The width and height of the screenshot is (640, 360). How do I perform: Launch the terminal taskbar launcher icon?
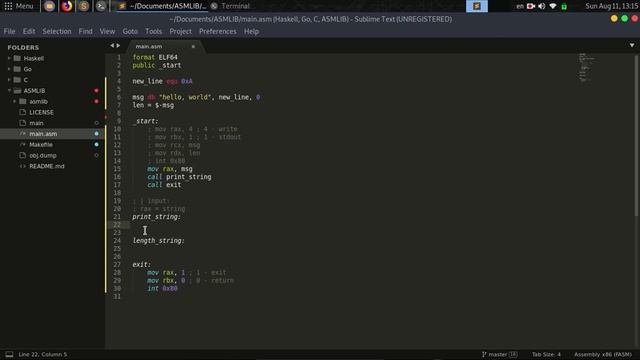click(101, 6)
